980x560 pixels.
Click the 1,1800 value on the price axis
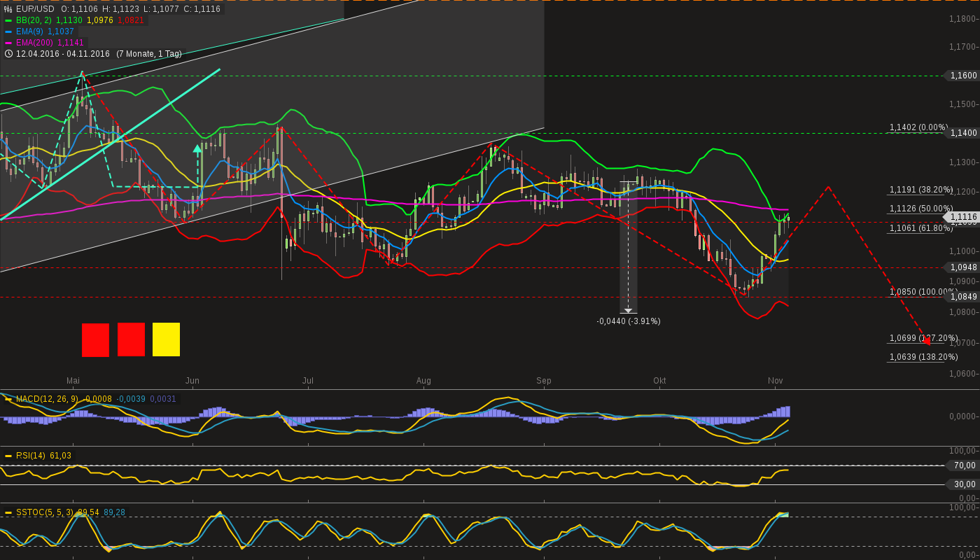coord(964,19)
